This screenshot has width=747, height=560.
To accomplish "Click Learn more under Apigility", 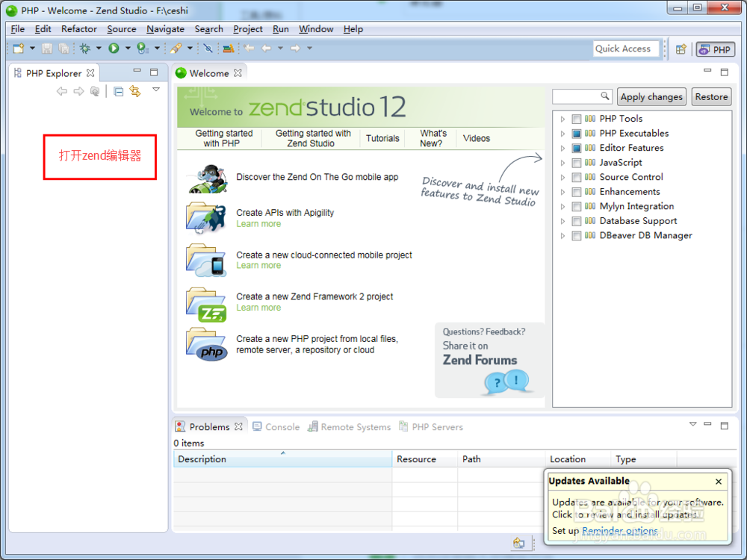I will 258,224.
